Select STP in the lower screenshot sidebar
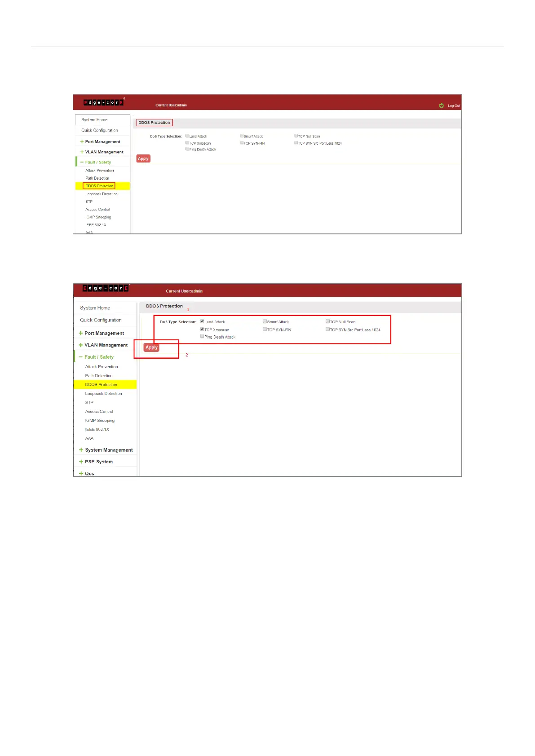This screenshot has width=535, height=756. 89,403
